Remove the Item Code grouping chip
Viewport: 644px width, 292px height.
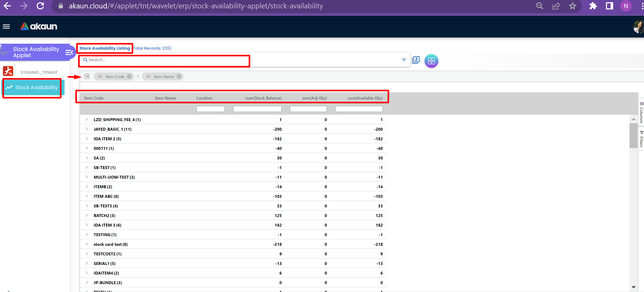(129, 77)
